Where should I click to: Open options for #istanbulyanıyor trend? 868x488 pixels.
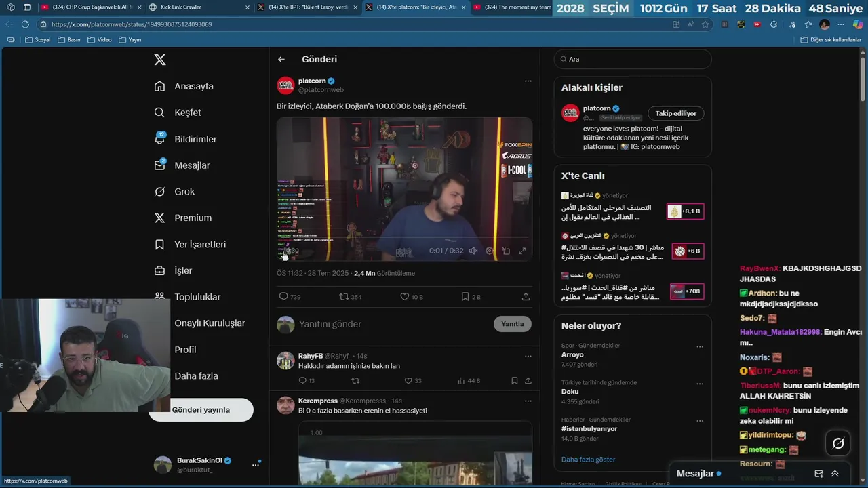(700, 420)
